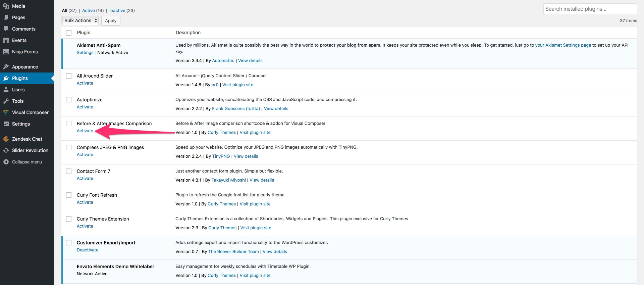Check the Compress JPEG & PNG images checkbox

[69, 147]
